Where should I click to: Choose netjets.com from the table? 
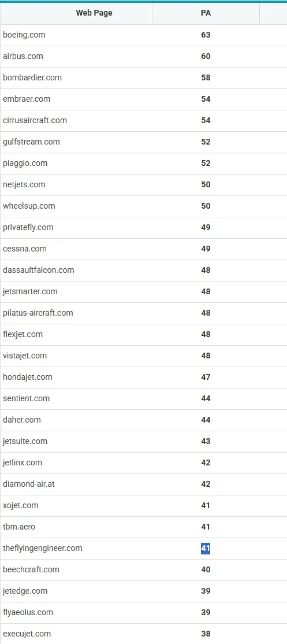(x=24, y=184)
